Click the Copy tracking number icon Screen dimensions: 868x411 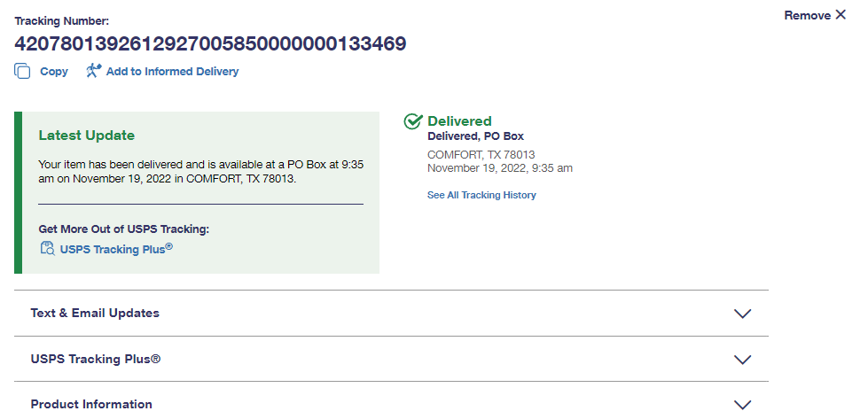coord(22,72)
